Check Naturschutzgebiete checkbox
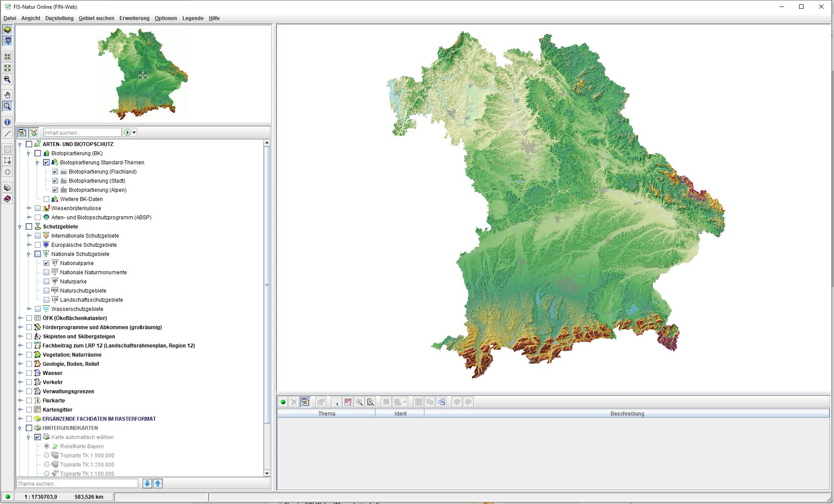The width and height of the screenshot is (834, 504). tap(46, 291)
